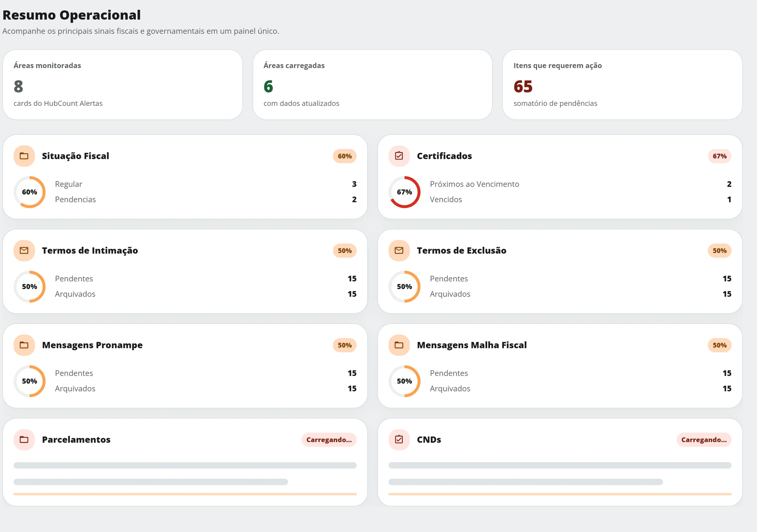Click the 50% badge on Termos de Intimação

pos(344,251)
